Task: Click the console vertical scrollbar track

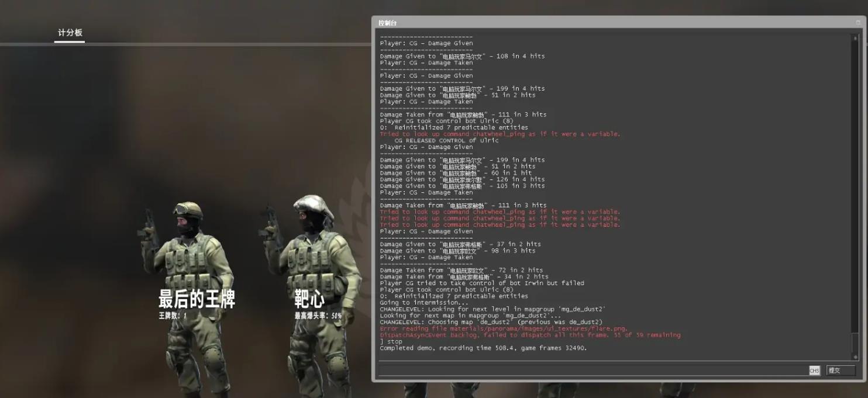Action: [x=856, y=198]
